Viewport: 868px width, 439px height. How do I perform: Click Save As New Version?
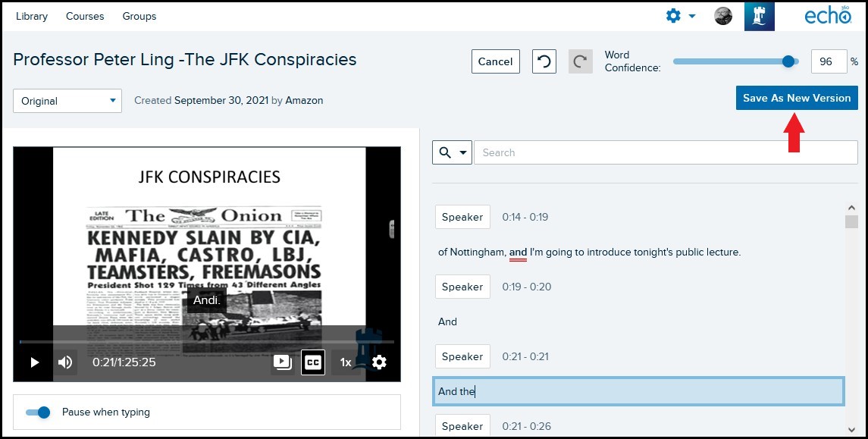[796, 98]
